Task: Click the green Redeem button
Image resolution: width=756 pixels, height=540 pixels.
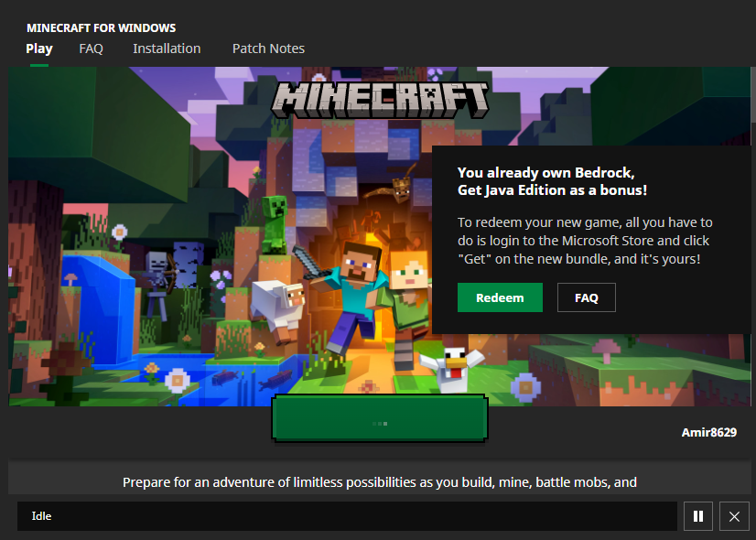Action: pyautogui.click(x=500, y=297)
